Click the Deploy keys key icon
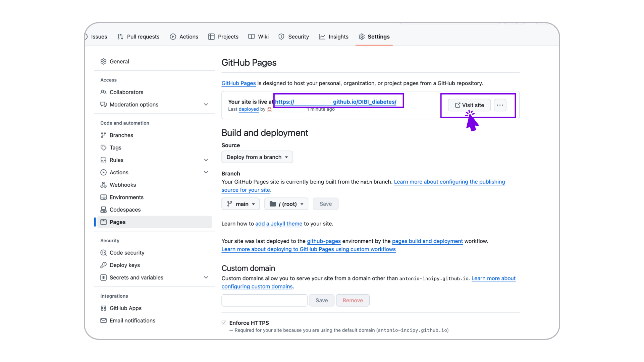 point(103,265)
